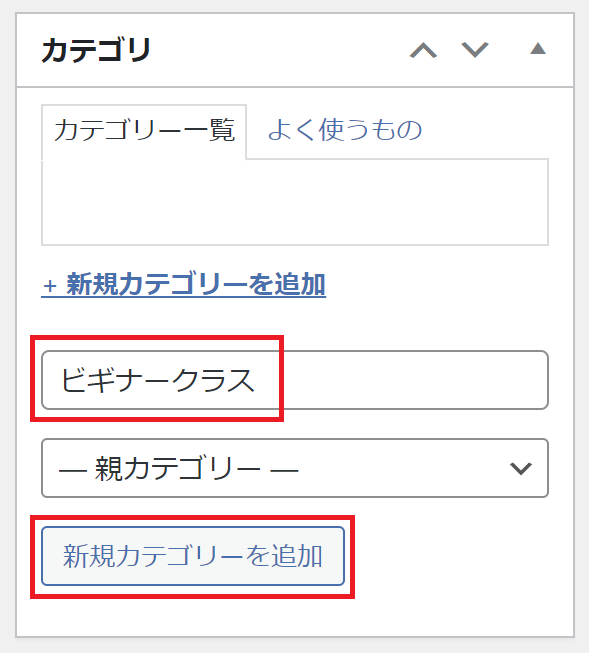Switch to the カテゴリー一覧 tab
589x653 pixels.
click(x=144, y=130)
